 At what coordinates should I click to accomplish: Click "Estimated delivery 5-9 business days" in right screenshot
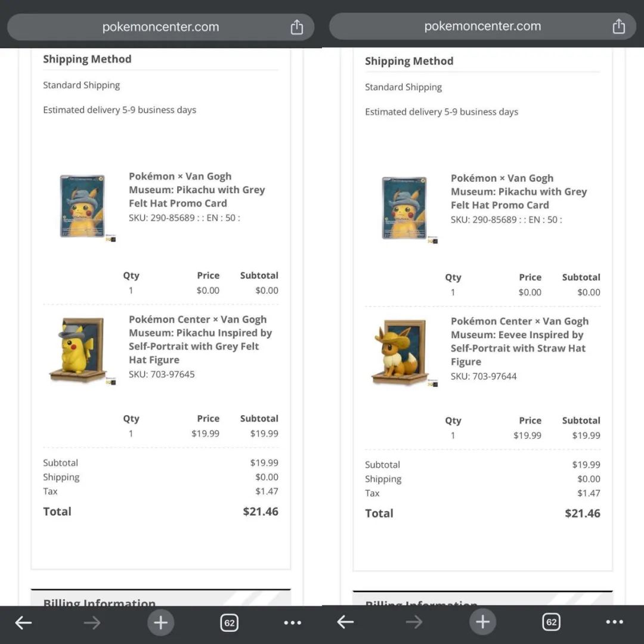441,112
